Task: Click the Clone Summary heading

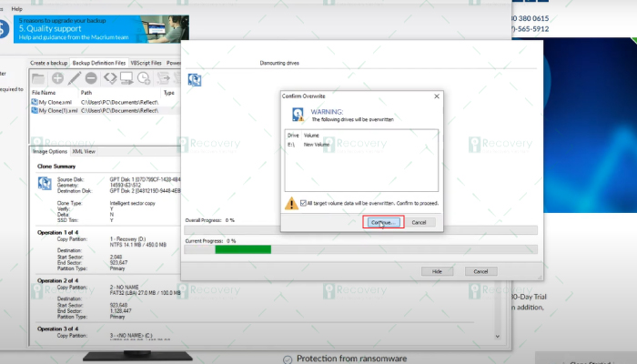Action: tap(56, 167)
